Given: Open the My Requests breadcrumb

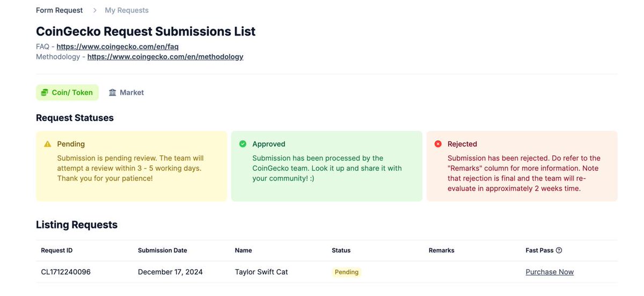Looking at the screenshot, I should tap(127, 10).
